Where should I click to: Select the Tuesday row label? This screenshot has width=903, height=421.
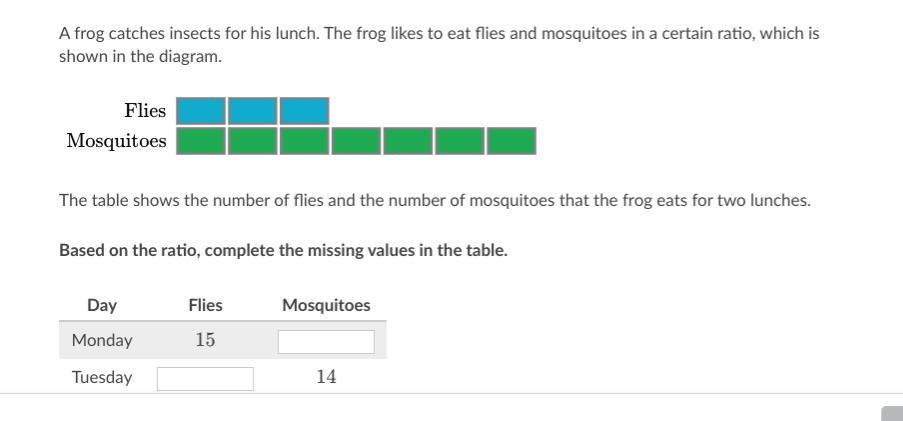[102, 377]
